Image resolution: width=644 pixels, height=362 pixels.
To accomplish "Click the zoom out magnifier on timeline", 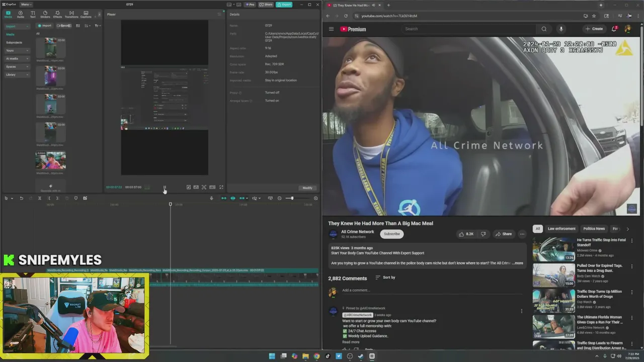I will tap(280, 198).
